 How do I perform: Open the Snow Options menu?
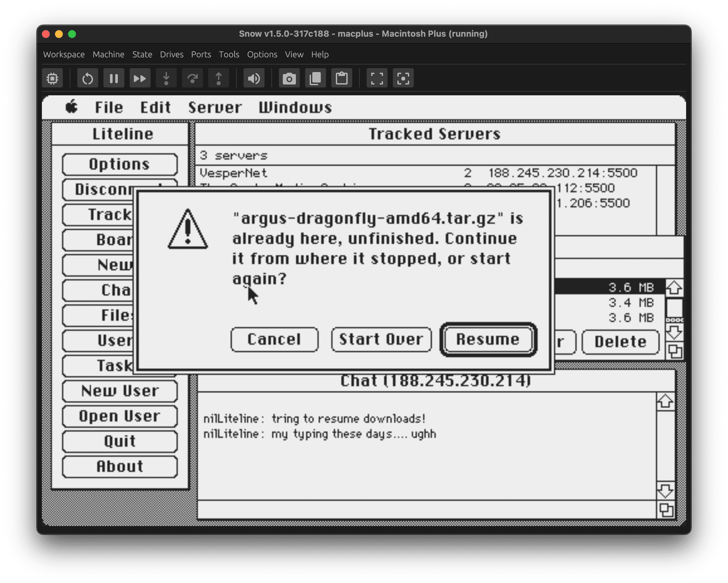tap(262, 54)
